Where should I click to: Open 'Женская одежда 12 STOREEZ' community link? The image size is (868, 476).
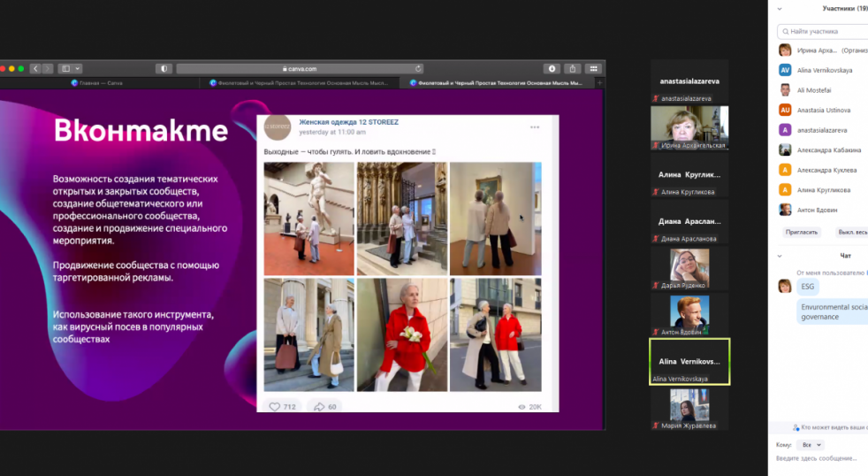[x=349, y=122]
